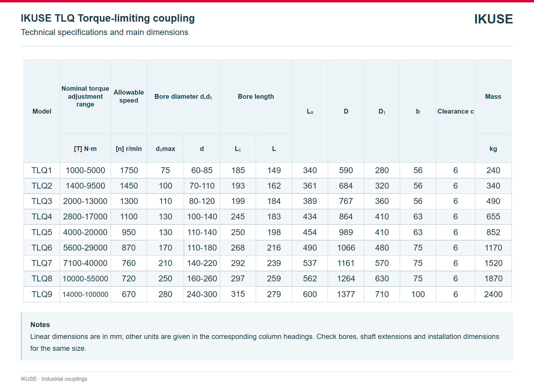534x392 pixels.
Task: Click the "Clearance c" column header
Action: click(455, 111)
